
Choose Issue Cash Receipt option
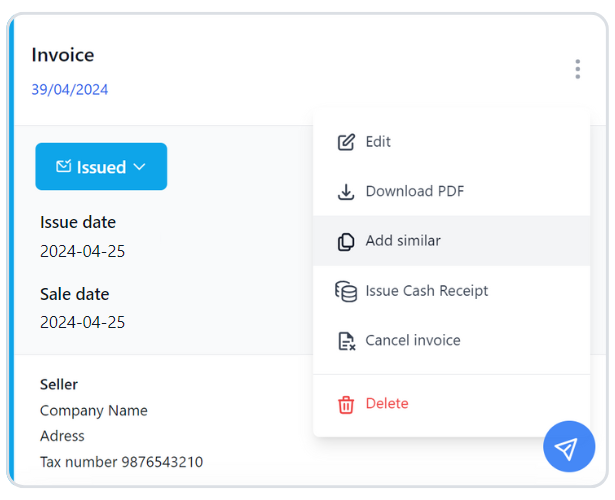(x=426, y=291)
